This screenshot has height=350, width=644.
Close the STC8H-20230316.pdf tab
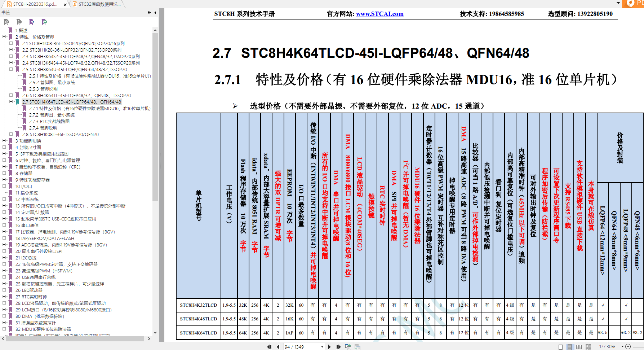click(x=65, y=5)
